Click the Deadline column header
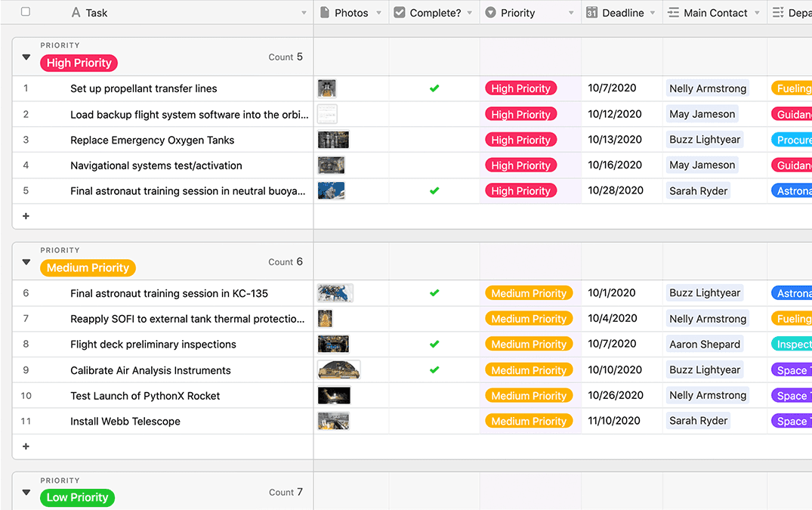Screen dimensions: 812x510 tap(622, 12)
